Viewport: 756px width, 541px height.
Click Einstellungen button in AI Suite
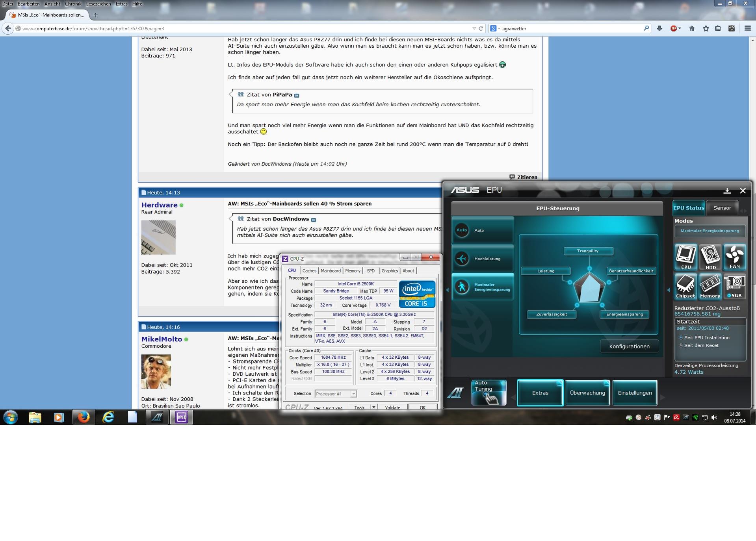point(635,393)
